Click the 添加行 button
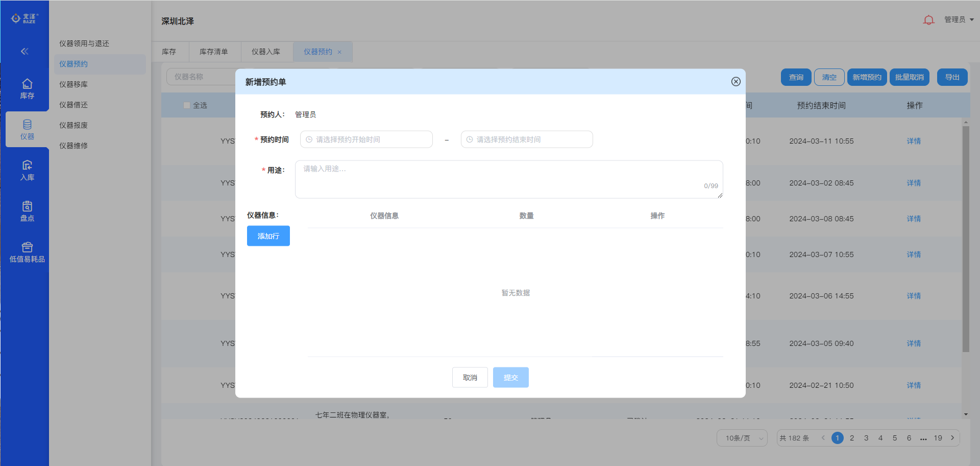The width and height of the screenshot is (980, 466). click(268, 236)
